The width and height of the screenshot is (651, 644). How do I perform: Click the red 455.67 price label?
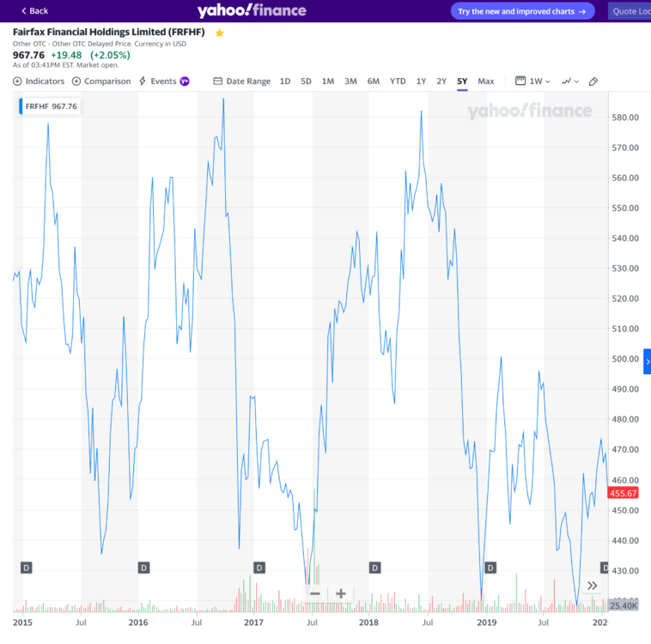(x=624, y=493)
